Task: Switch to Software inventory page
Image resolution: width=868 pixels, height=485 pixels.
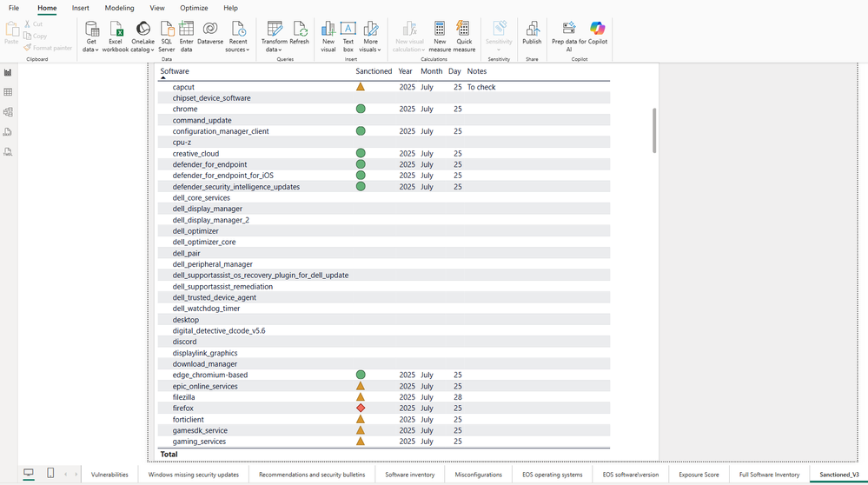Action: click(409, 475)
